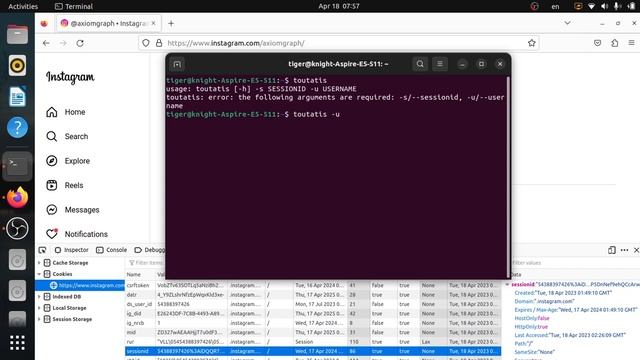This screenshot has width=640, height=360.
Task: Show Applications grid in the dock
Action: (17, 343)
